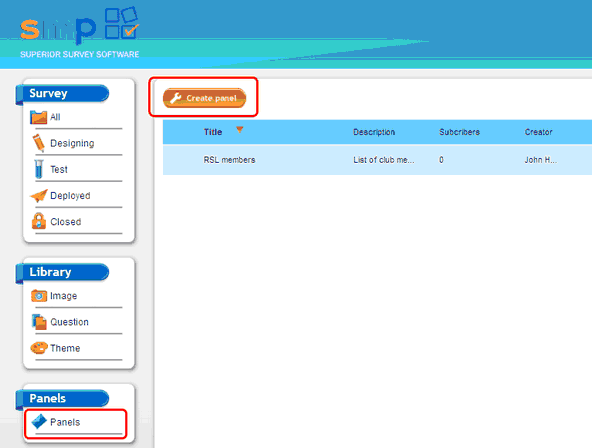Open the Image camera icon in Library
Screen dimensions: 592x448
(x=39, y=296)
